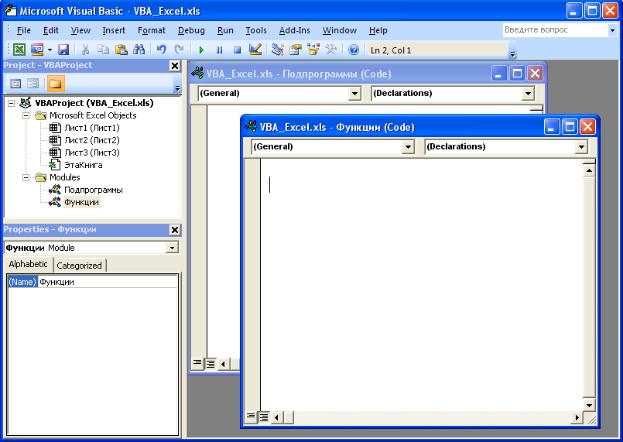Open the Object Browser icon

[313, 50]
